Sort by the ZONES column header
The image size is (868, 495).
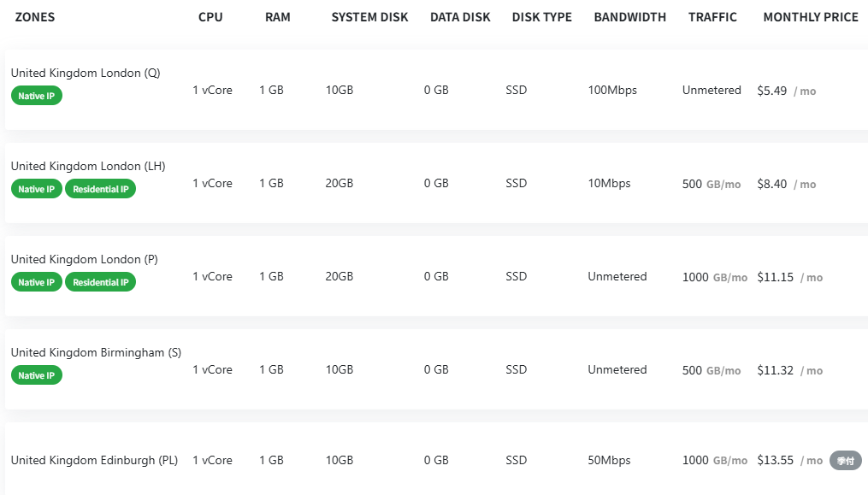tap(35, 17)
